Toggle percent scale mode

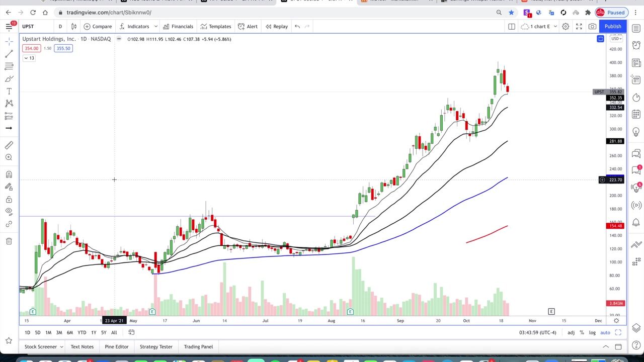(x=582, y=332)
